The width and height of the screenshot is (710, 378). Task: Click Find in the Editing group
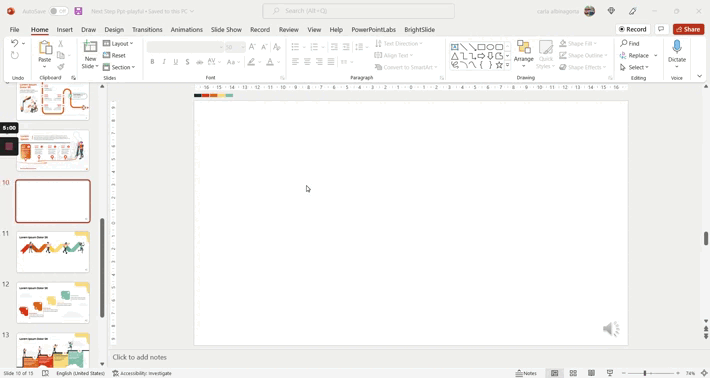point(630,43)
